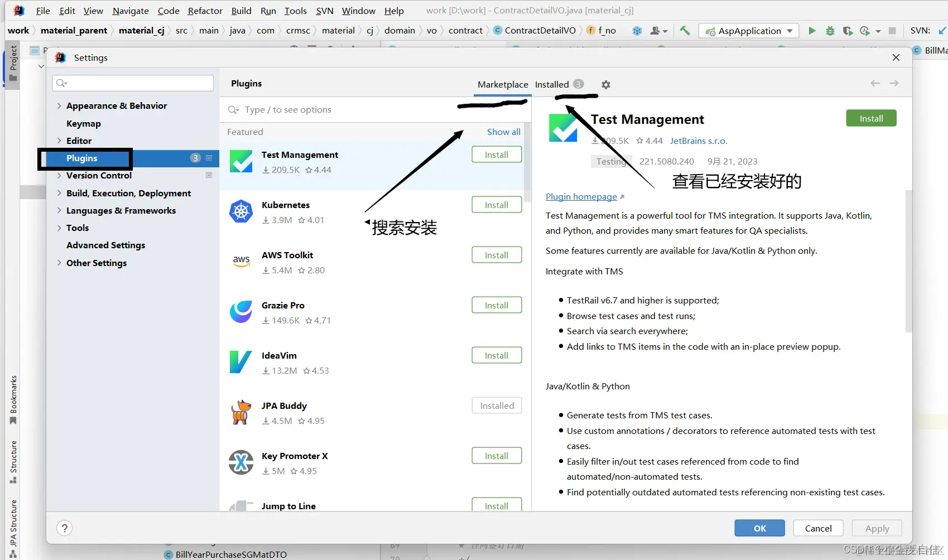Open the Bookmarks tool window sidebar
Screen dimensions: 948x560
(13, 400)
